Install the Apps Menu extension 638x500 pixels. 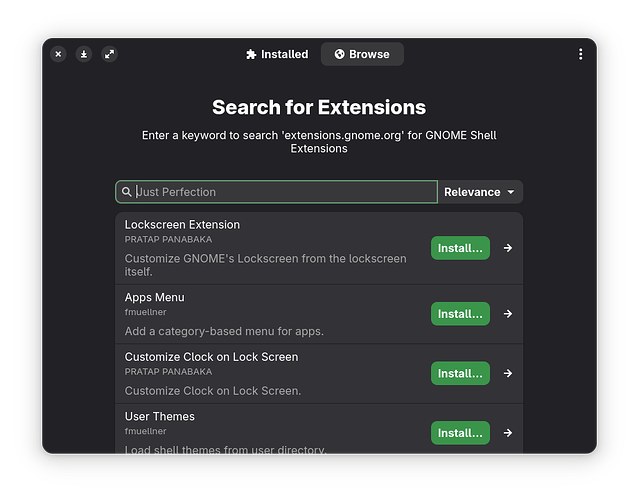click(460, 314)
